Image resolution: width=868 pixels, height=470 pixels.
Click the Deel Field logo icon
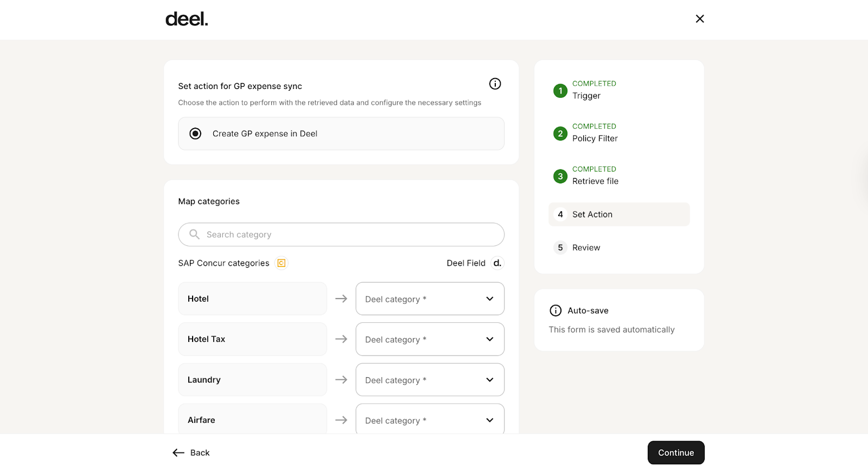pyautogui.click(x=497, y=263)
